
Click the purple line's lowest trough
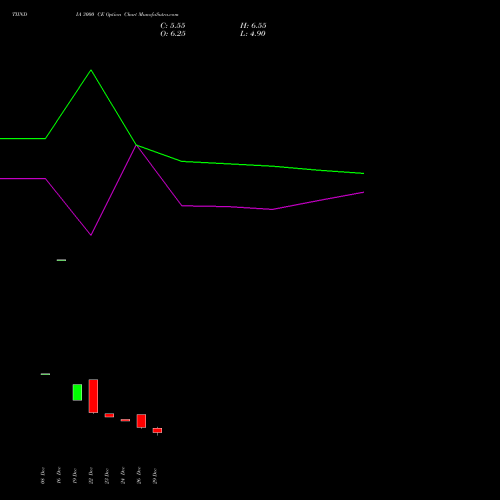pyautogui.click(x=91, y=235)
